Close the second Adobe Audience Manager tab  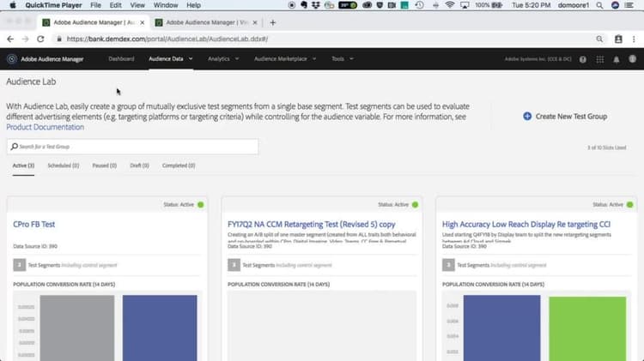tap(255, 22)
